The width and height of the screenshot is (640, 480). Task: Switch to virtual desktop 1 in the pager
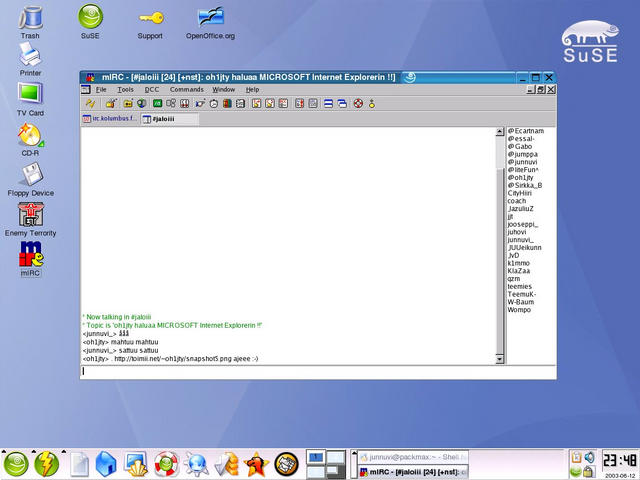[316, 457]
